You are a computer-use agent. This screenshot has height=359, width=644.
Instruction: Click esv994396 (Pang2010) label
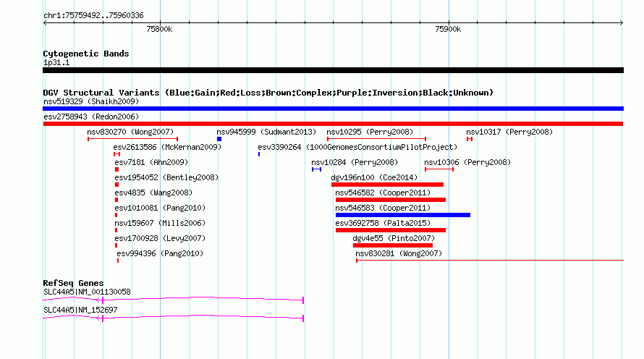point(160,253)
